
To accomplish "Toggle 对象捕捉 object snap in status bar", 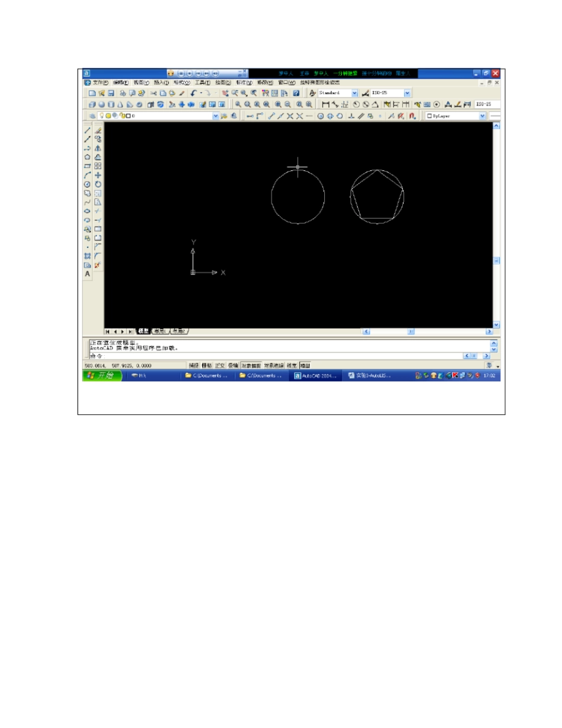I will point(251,366).
